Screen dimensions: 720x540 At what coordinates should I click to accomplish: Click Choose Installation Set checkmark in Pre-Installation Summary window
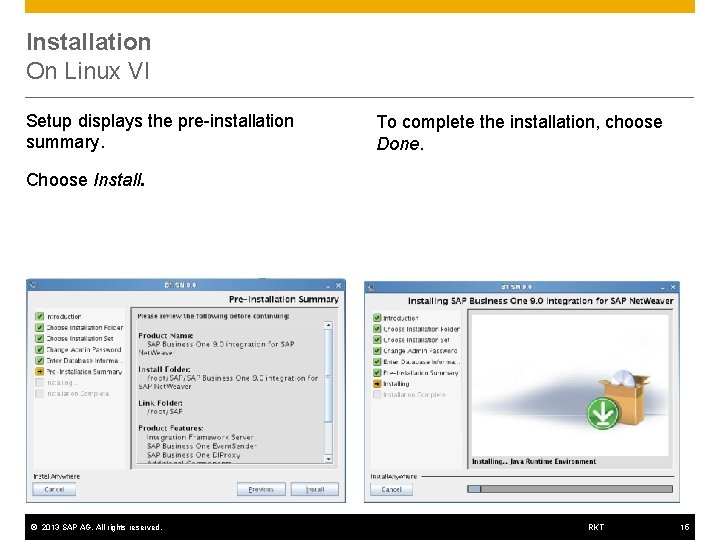pos(39,338)
